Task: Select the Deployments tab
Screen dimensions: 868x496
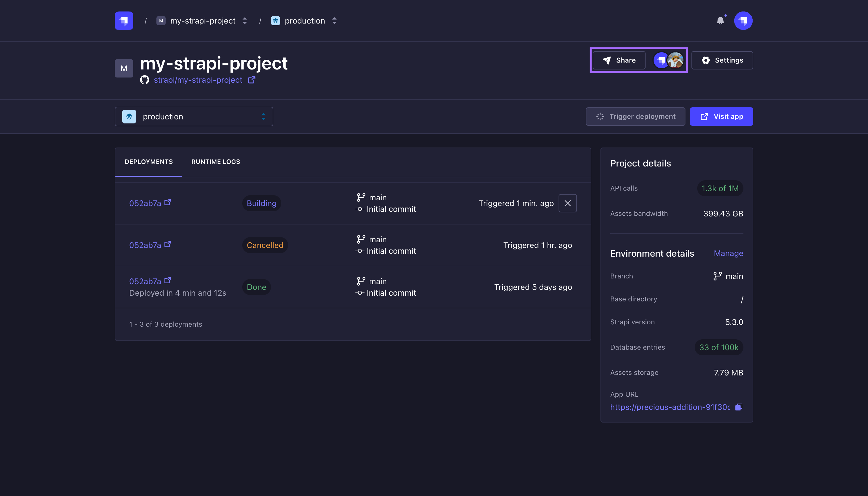Action: (x=148, y=162)
